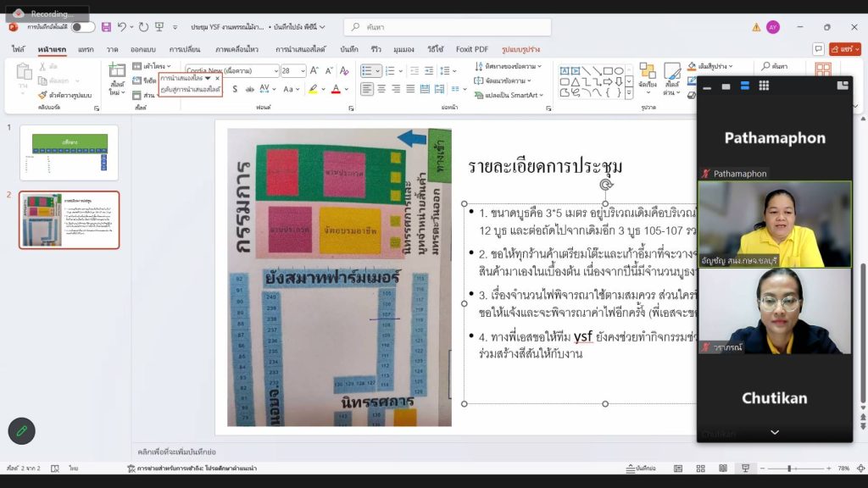Open the Foxit PDF ribbon tab

click(x=472, y=49)
